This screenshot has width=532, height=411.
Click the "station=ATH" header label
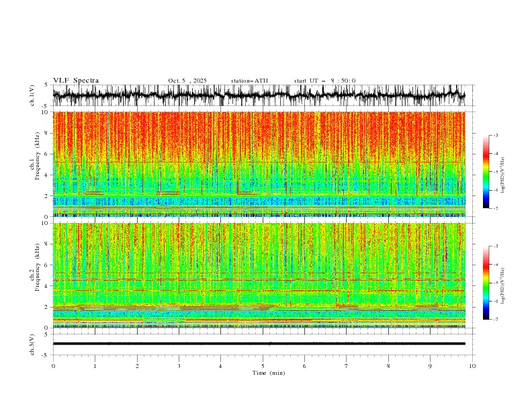[249, 81]
